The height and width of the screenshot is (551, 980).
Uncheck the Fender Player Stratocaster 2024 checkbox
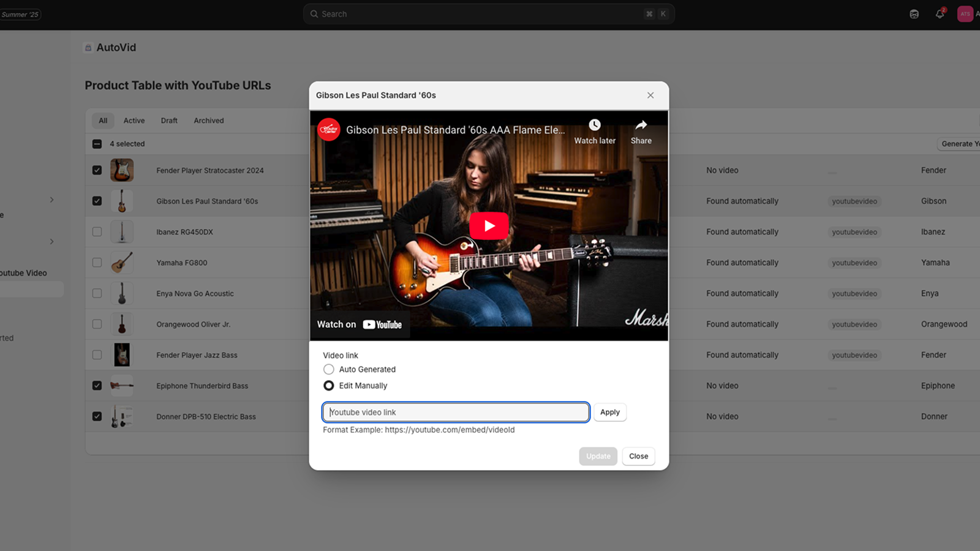point(97,170)
